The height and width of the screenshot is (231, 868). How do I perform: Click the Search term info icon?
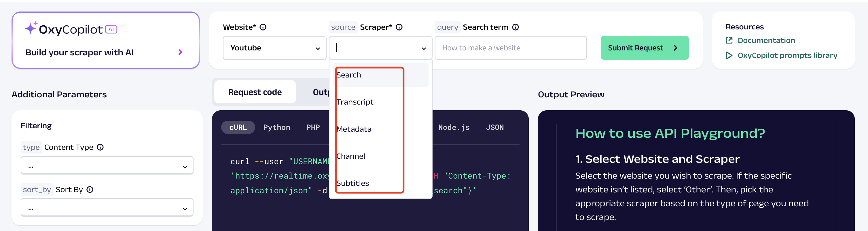[x=515, y=27]
